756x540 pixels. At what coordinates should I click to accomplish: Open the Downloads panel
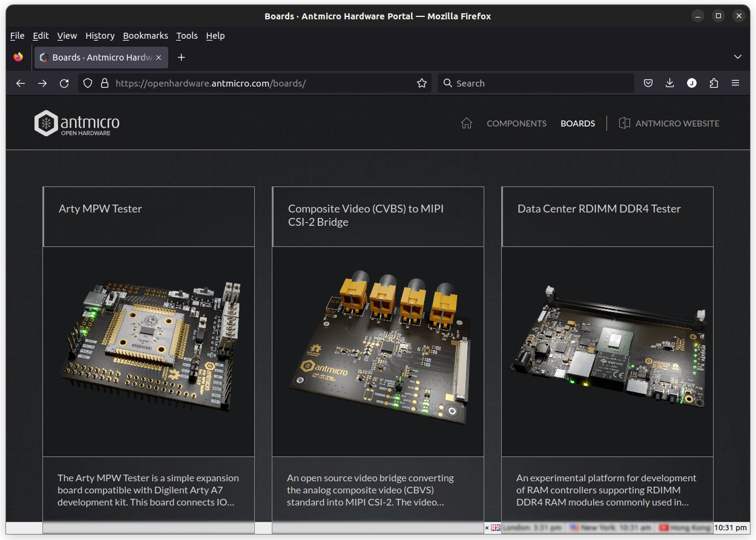tap(670, 84)
